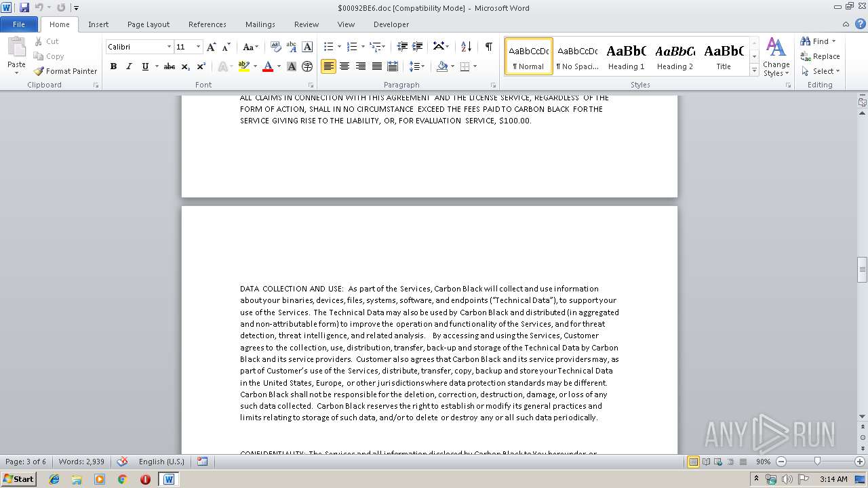
Task: Adjust the zoom slider handle
Action: [817, 462]
